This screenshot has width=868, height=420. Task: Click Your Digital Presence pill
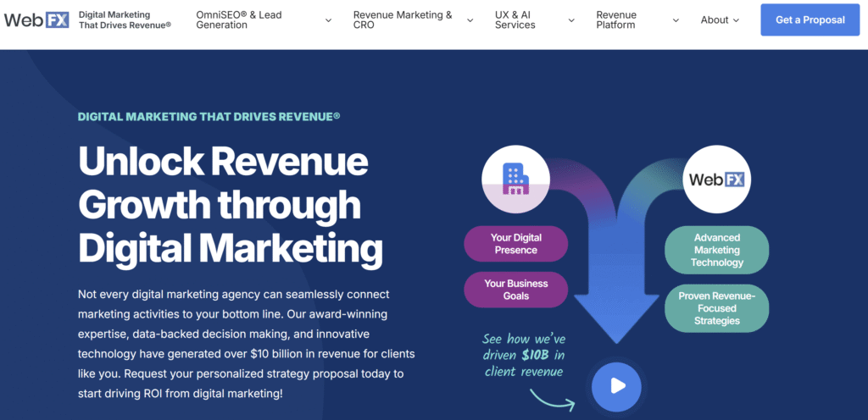coord(516,244)
